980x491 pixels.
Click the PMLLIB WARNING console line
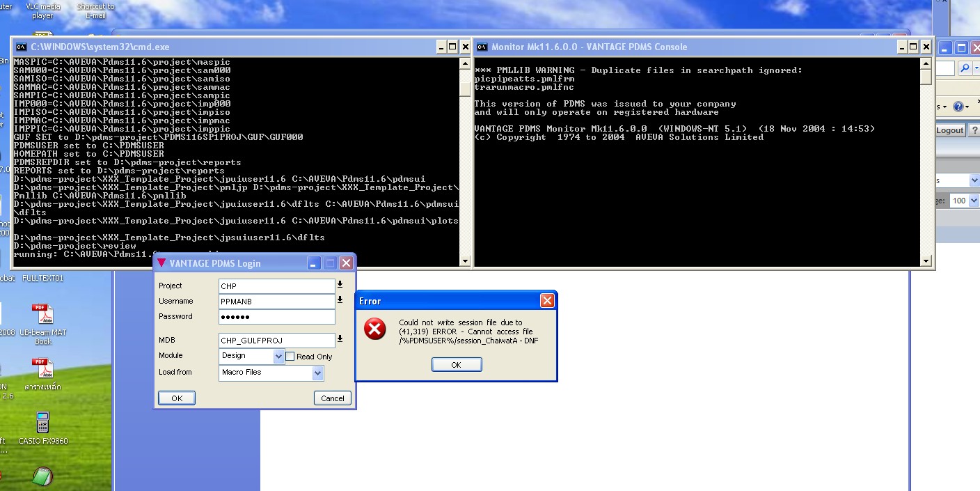click(x=638, y=70)
